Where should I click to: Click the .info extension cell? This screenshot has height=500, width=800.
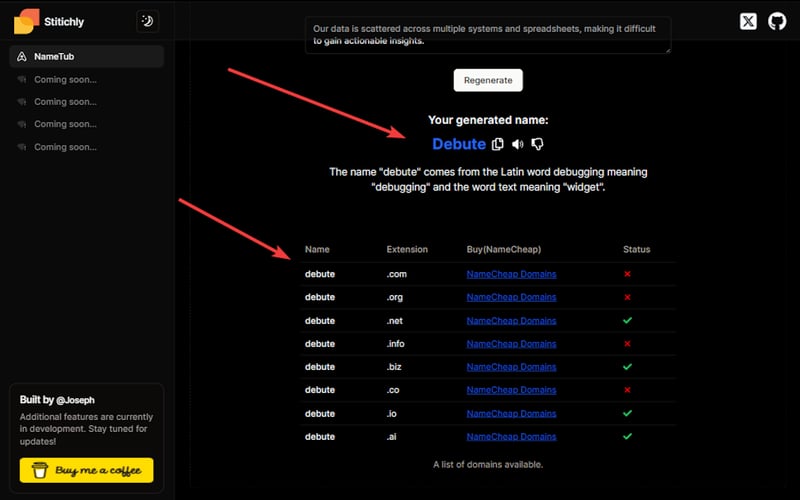click(395, 344)
